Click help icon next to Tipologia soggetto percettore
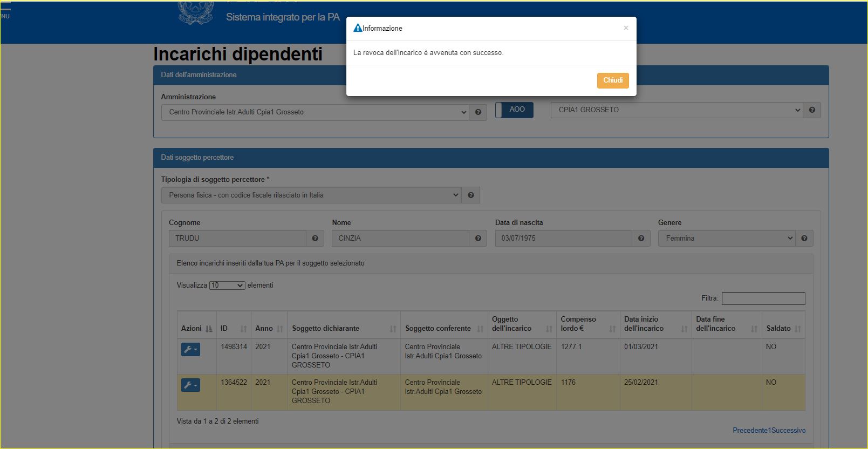The height and width of the screenshot is (449, 868). point(471,195)
